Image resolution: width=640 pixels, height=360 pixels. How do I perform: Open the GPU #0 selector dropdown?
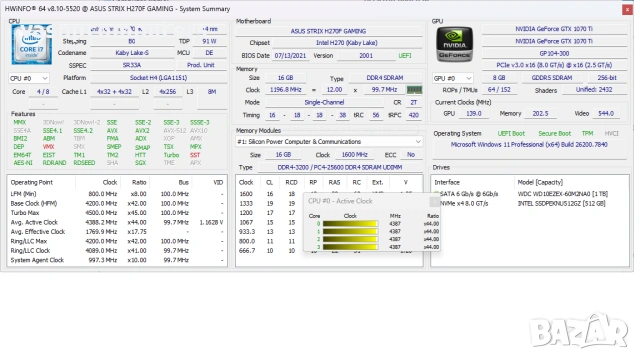pyautogui.click(x=453, y=78)
